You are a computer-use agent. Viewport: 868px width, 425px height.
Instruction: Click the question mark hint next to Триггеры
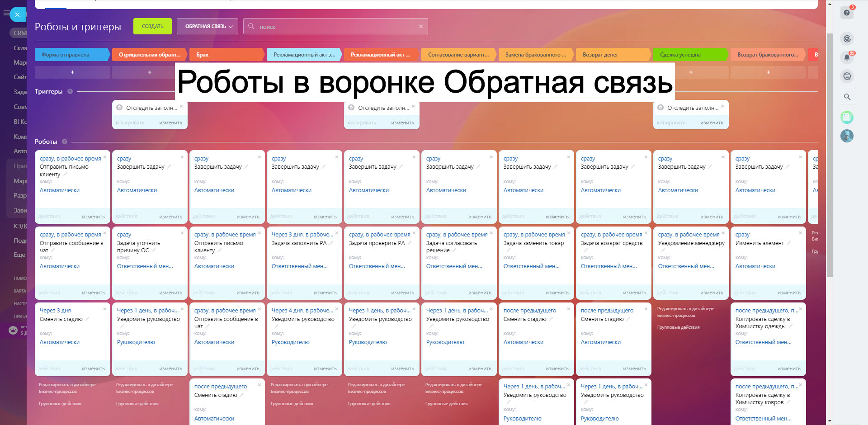pos(70,91)
